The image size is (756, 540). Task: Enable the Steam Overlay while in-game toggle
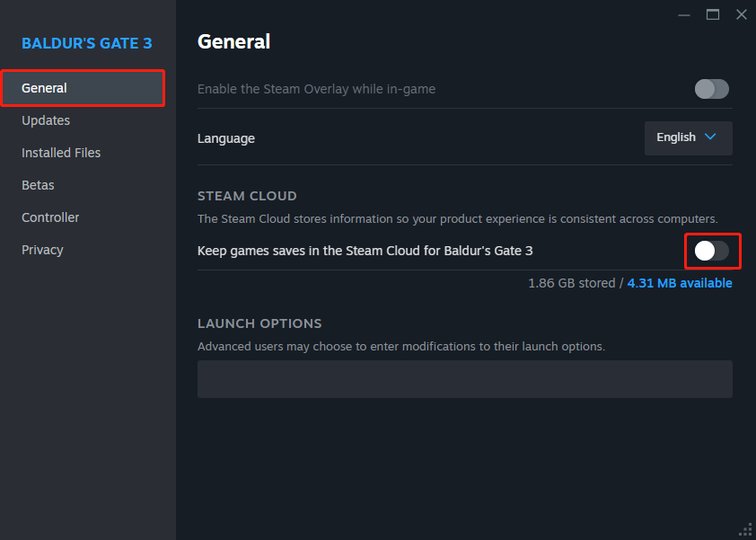(x=711, y=89)
